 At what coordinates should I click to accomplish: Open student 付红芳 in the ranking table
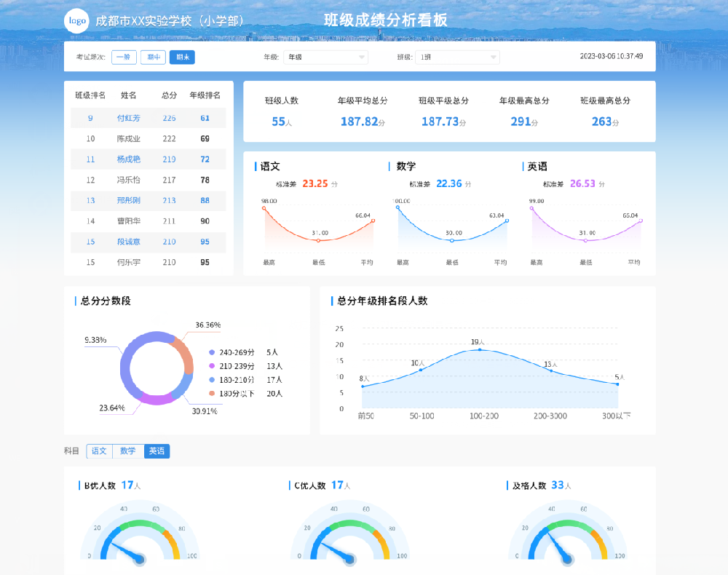tap(149, 118)
